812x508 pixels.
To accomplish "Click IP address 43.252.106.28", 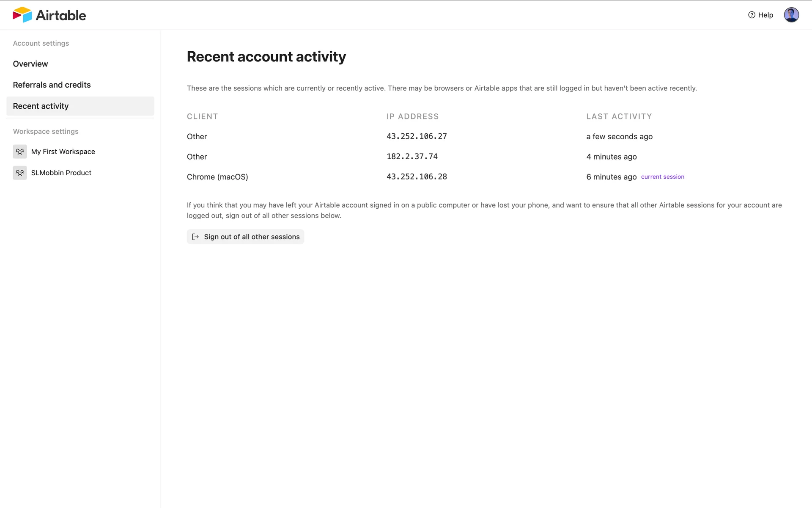I will coord(417,177).
